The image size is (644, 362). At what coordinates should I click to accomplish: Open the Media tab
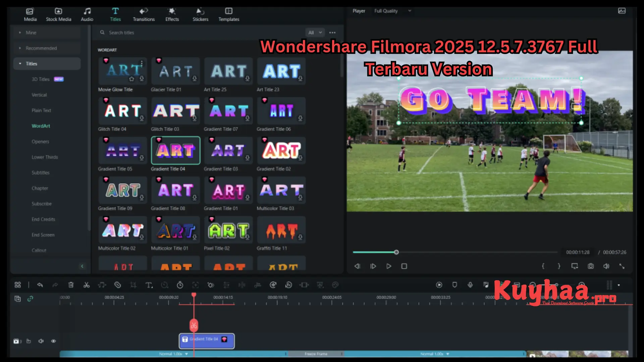coord(30,15)
